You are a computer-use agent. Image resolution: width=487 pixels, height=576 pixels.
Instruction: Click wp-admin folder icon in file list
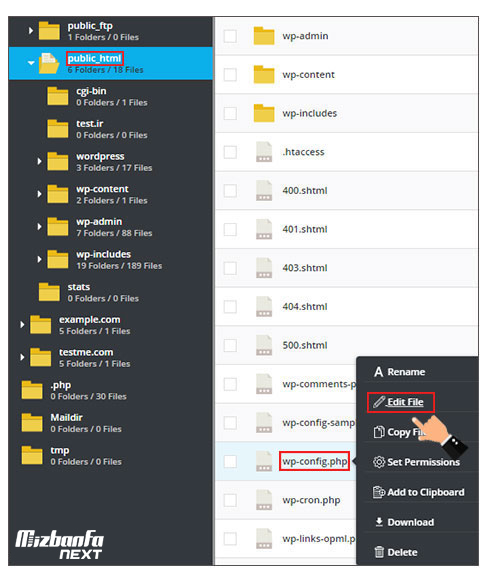[264, 36]
